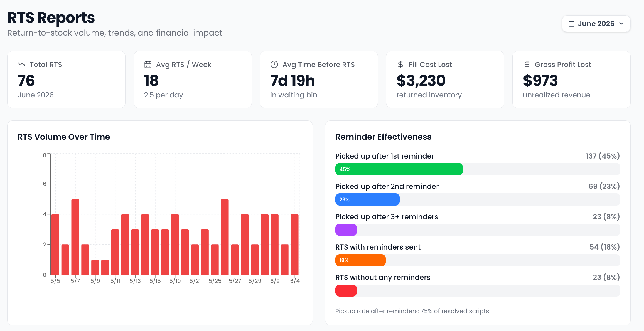
Task: Click the Avg RTS / Week label
Action: click(x=184, y=65)
